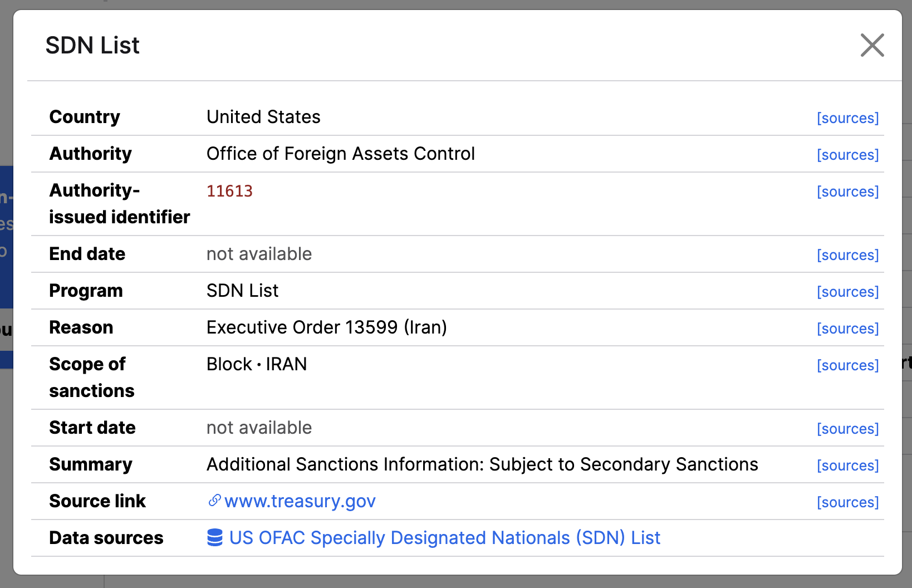The width and height of the screenshot is (912, 588).
Task: View sources for Scope of sanctions
Action: pyautogui.click(x=847, y=365)
